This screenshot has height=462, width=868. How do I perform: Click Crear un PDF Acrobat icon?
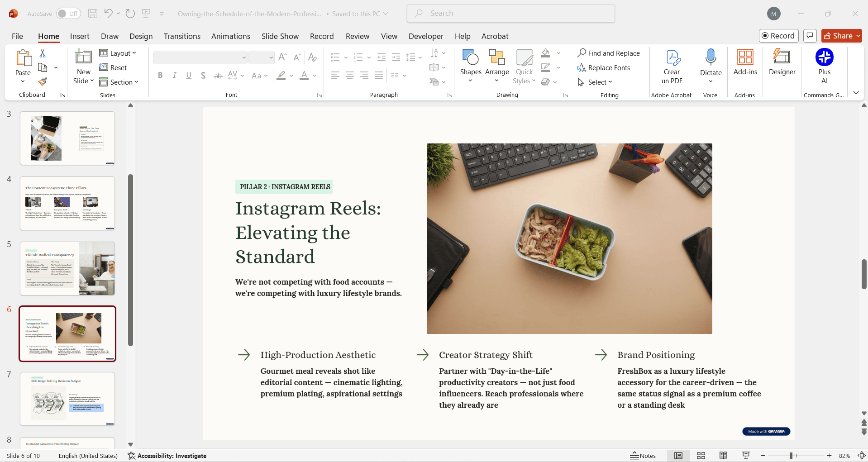[672, 67]
